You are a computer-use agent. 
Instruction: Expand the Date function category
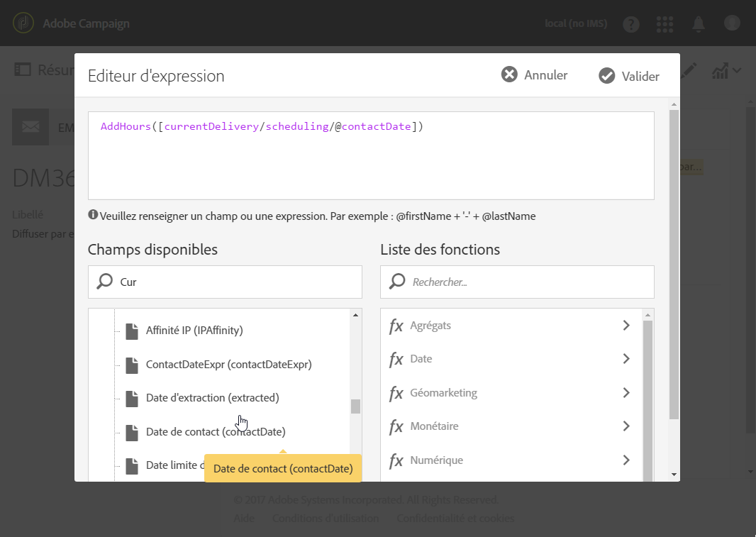tap(626, 359)
